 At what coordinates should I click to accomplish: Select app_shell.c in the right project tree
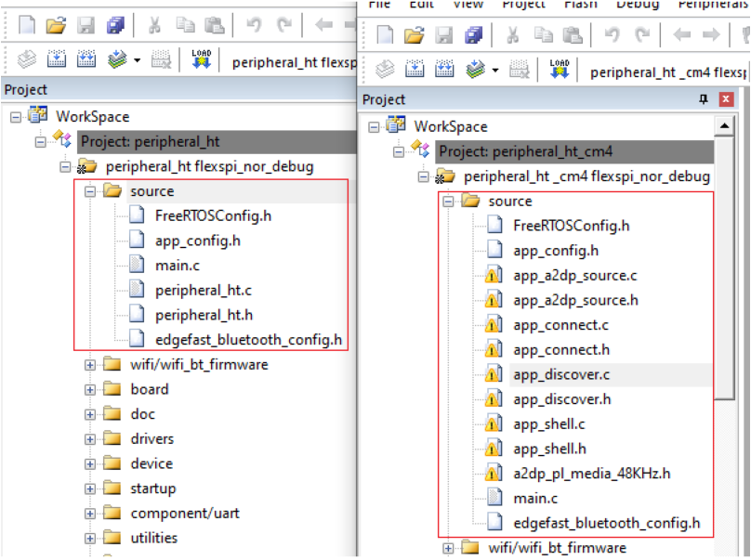click(x=548, y=424)
